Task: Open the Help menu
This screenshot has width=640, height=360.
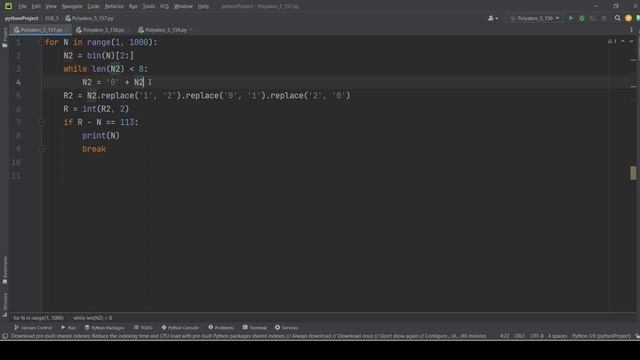Action: [x=203, y=6]
